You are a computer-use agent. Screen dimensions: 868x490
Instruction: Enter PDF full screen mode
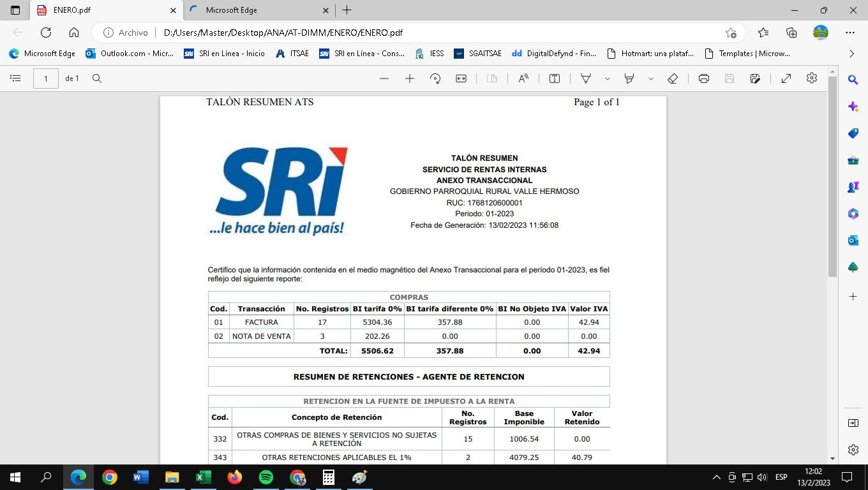pos(786,78)
